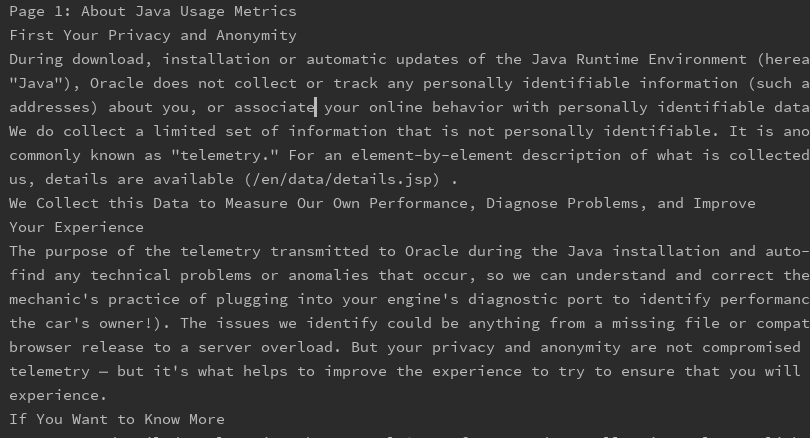Click the heading 'Page 1: About Java Usage Metrics'
The width and height of the screenshot is (810, 438).
tap(153, 11)
